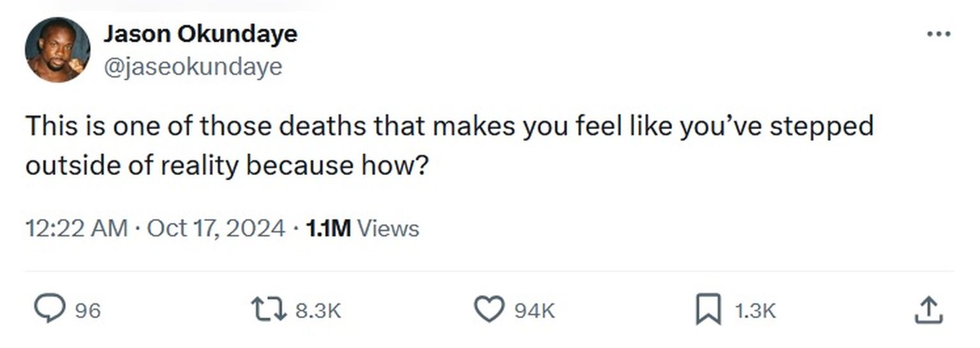Screen dimensions: 980x348
Task: Click the 1.1M view count number
Action: tap(328, 228)
